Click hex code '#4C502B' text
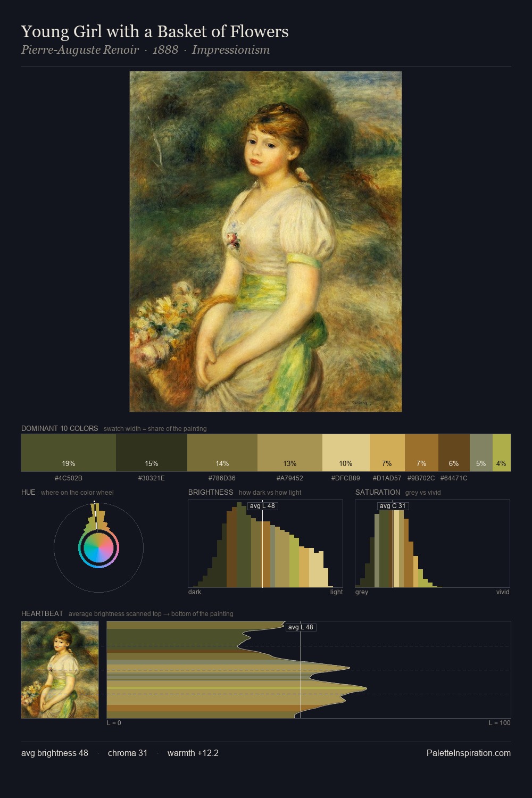The width and height of the screenshot is (532, 798). (69, 478)
